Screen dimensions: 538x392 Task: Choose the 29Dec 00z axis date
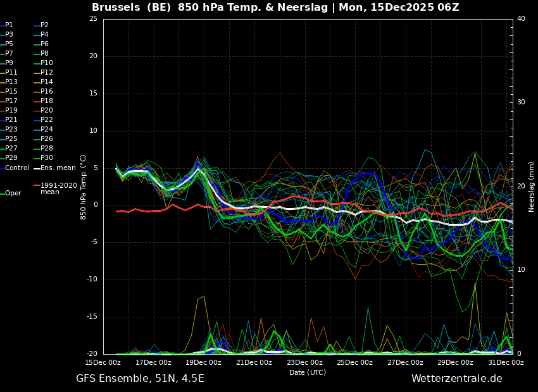[x=456, y=362]
